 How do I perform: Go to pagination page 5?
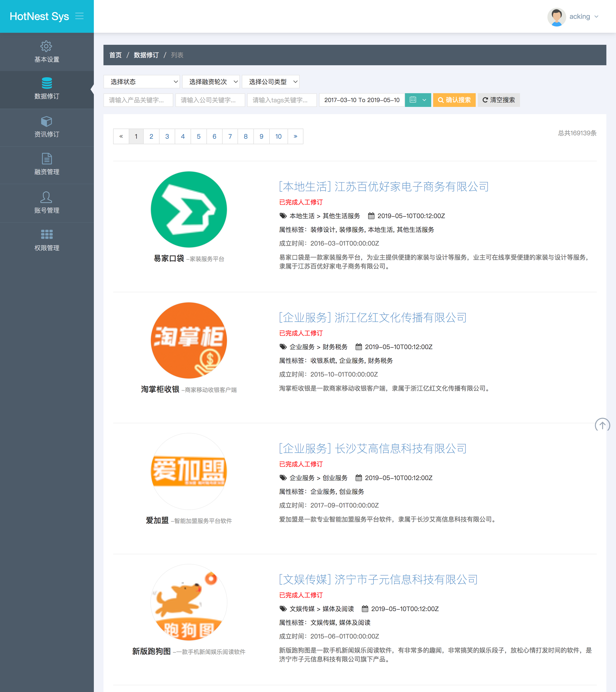199,137
